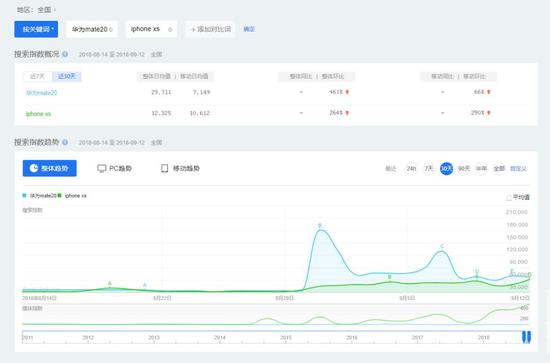This screenshot has width=550, height=363.
Task: Click the 290% mobile growth value
Action: pyautogui.click(x=477, y=113)
